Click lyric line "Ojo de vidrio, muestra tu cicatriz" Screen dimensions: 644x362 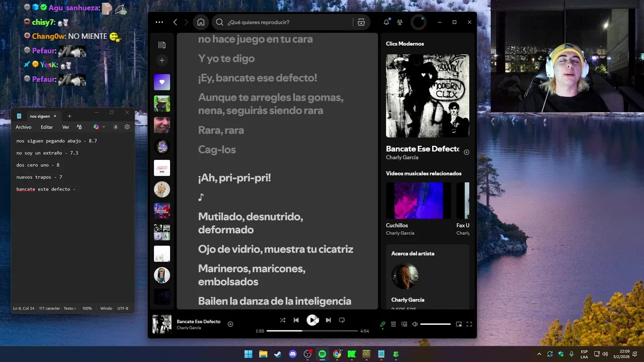pyautogui.click(x=276, y=249)
